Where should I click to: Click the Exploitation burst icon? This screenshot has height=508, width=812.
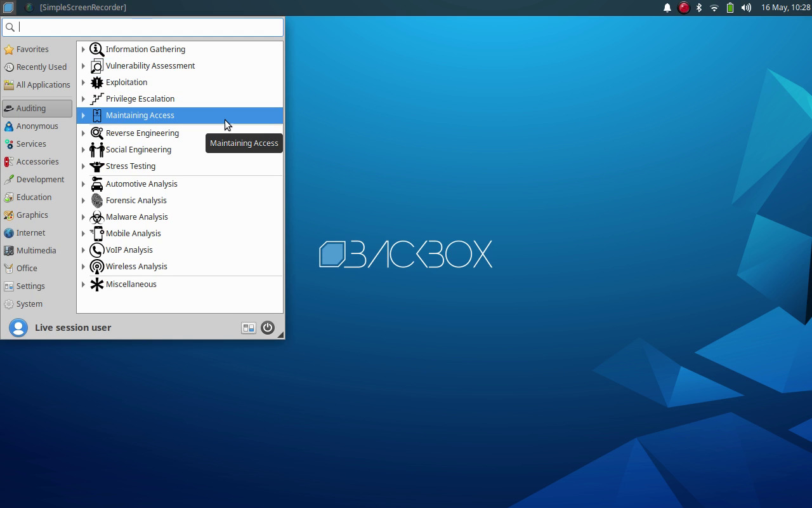tap(96, 83)
